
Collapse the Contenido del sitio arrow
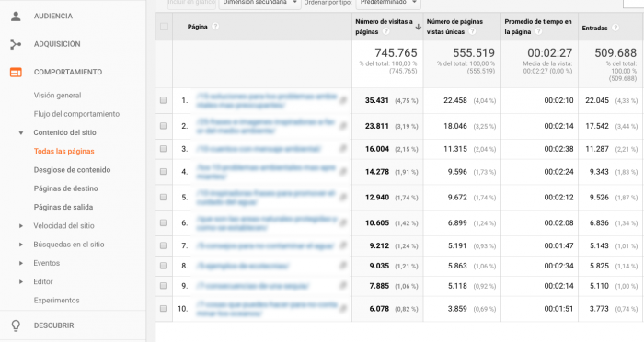point(21,133)
